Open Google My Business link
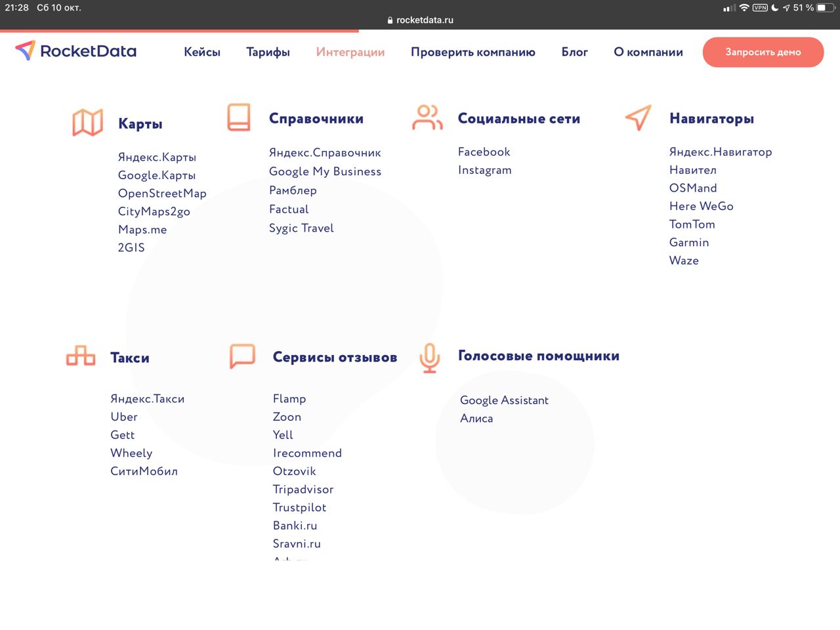The width and height of the screenshot is (840, 630). [325, 171]
